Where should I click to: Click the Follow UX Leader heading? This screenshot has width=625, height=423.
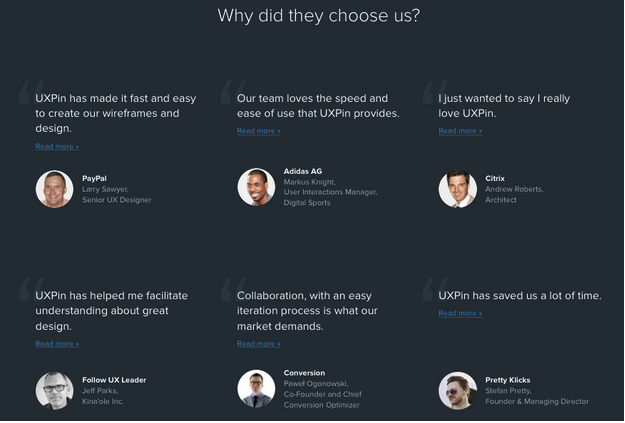pyautogui.click(x=114, y=380)
